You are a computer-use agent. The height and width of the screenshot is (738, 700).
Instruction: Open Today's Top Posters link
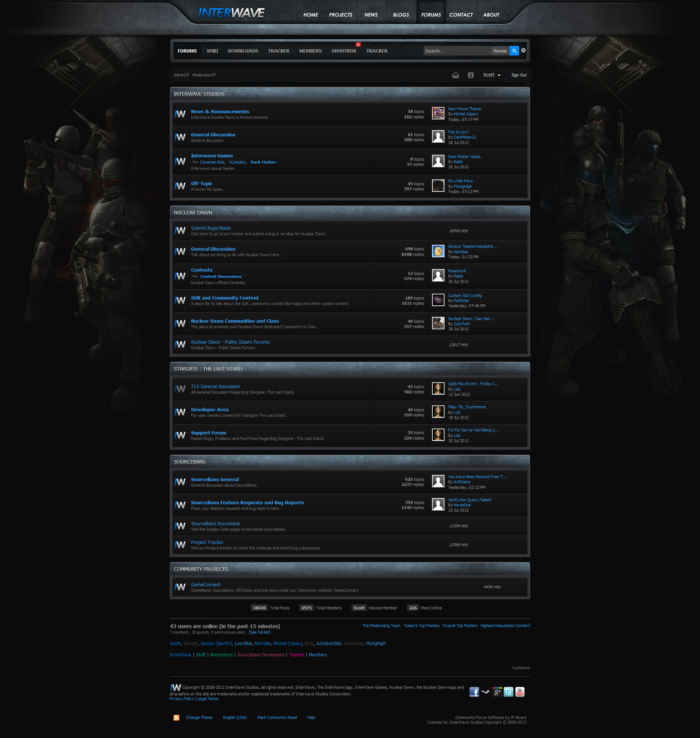[421, 626]
